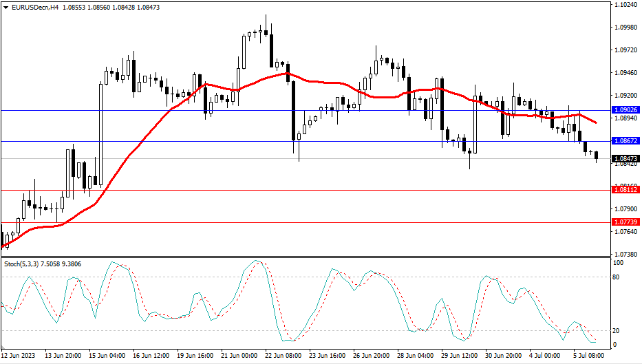The width and height of the screenshot is (642, 364).
Task: Select the blue 1.08672 price level tag
Action: [625, 141]
